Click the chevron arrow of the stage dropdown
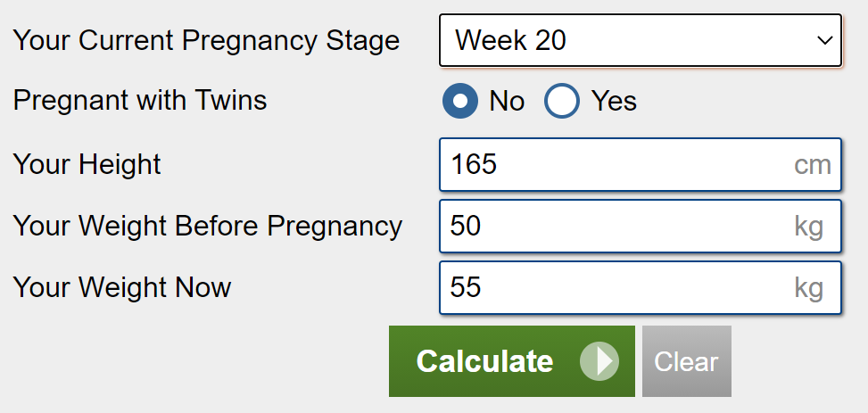The height and width of the screenshot is (413, 868). point(825,40)
